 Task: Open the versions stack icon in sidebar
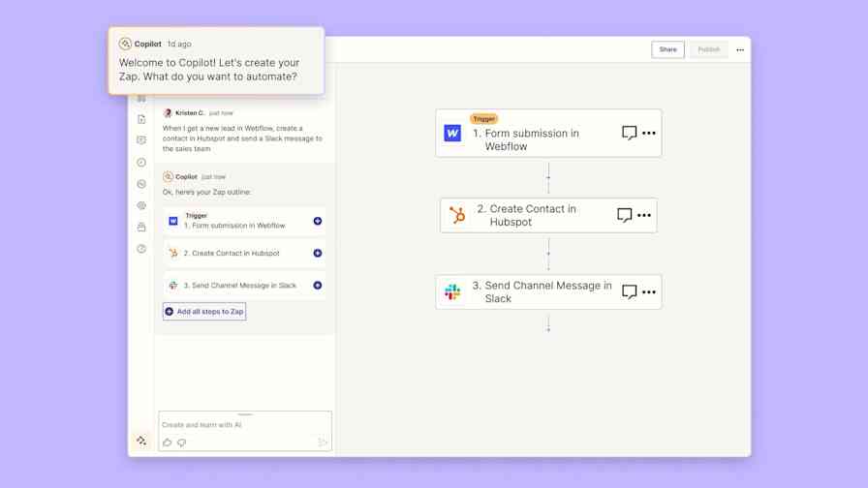pyautogui.click(x=141, y=227)
